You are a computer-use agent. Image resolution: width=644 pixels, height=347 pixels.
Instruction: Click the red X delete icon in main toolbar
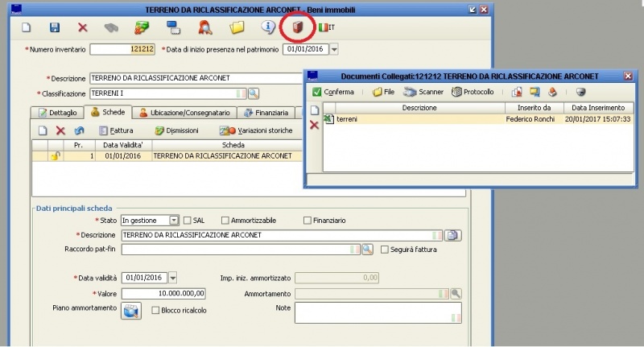click(x=82, y=28)
